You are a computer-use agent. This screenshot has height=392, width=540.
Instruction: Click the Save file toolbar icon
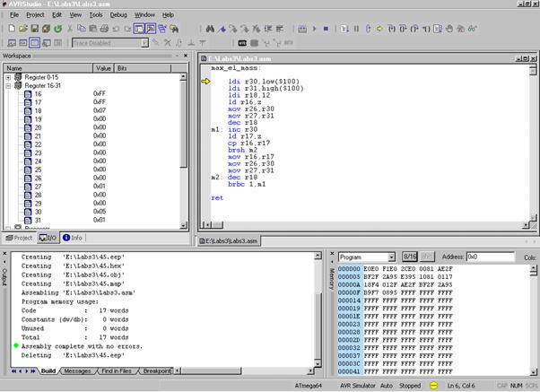[x=33, y=29]
